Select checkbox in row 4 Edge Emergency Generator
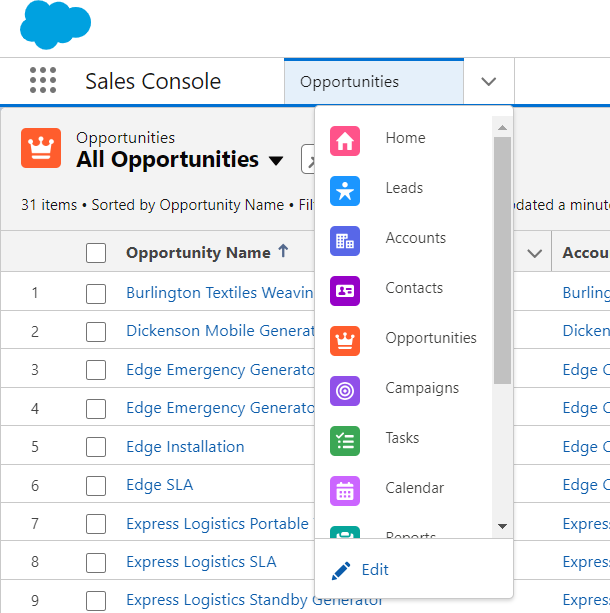 96,409
